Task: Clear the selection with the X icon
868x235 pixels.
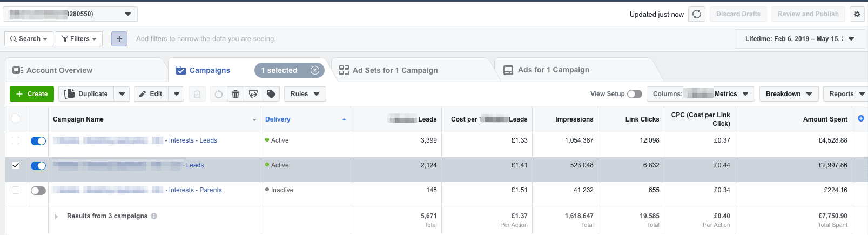Action: pos(315,70)
